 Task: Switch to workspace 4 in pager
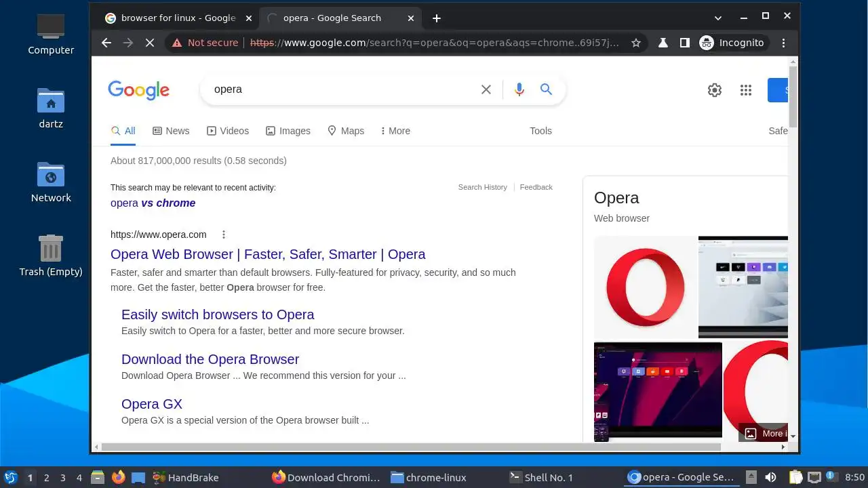pyautogui.click(x=79, y=478)
